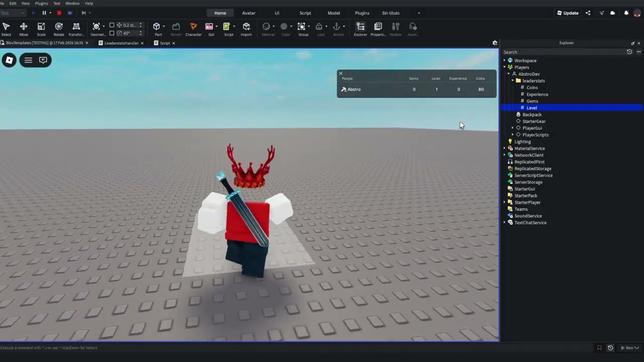This screenshot has width=644, height=362.
Task: Expand the TextChatService node
Action: [x=504, y=223]
